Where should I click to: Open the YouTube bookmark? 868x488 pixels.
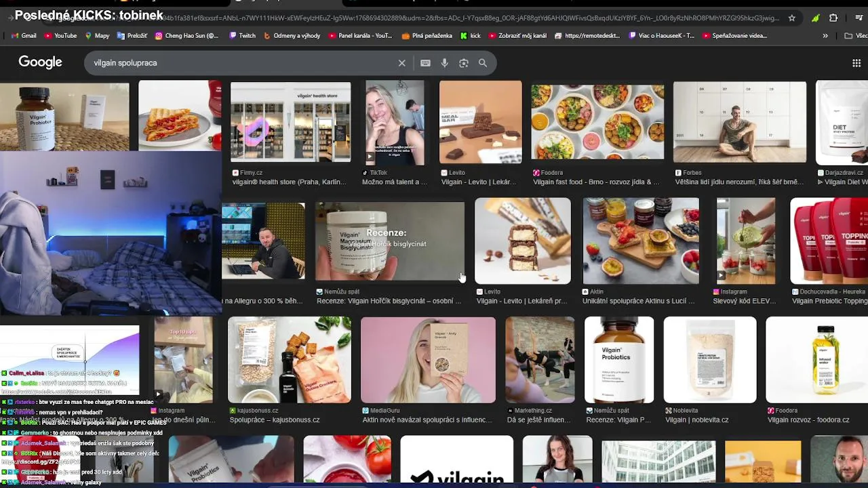(x=60, y=36)
